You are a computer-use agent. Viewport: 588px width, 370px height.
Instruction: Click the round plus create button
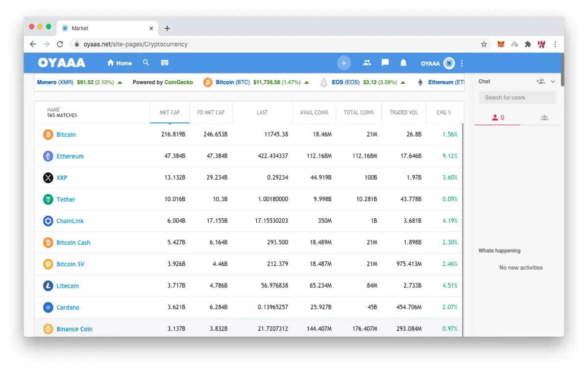click(x=344, y=63)
